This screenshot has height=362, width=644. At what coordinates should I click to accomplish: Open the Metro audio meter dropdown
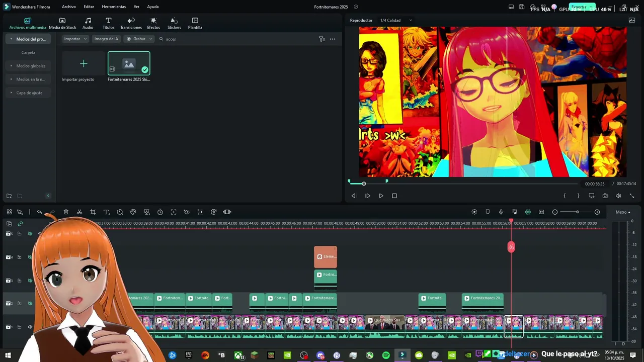[623, 212]
